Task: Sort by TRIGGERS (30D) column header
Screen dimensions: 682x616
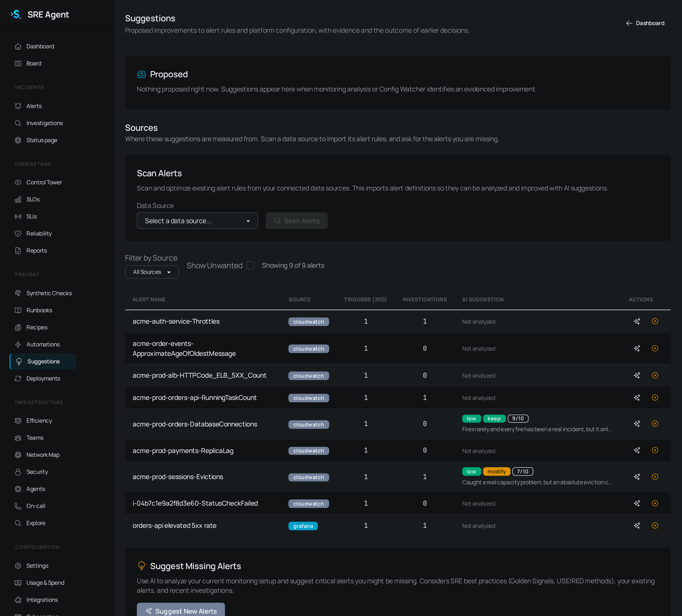Action: (365, 299)
